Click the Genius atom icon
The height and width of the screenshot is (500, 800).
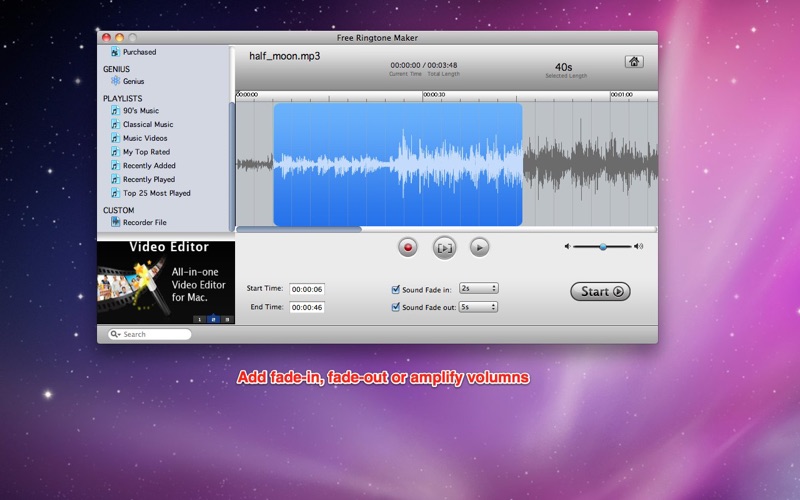[x=115, y=81]
